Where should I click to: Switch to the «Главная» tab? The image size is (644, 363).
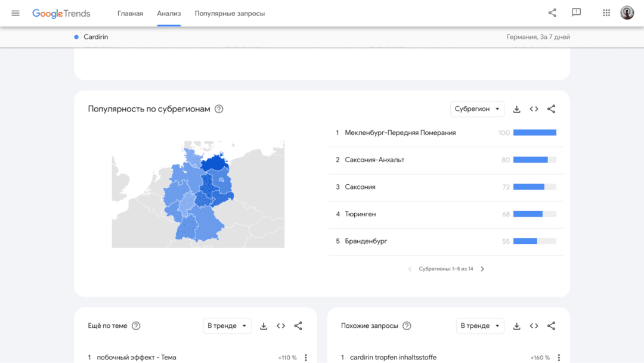[130, 13]
